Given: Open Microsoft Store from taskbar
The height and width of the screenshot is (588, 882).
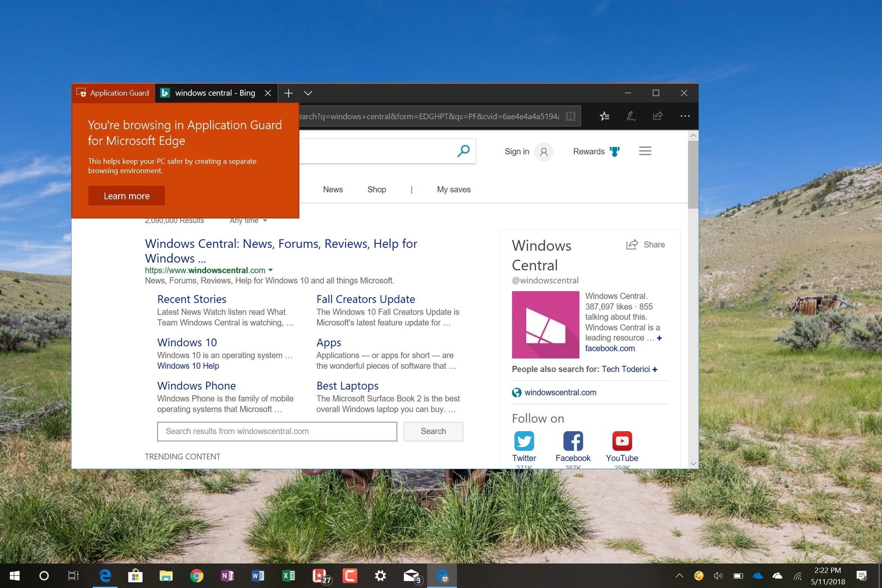Looking at the screenshot, I should pos(135,576).
